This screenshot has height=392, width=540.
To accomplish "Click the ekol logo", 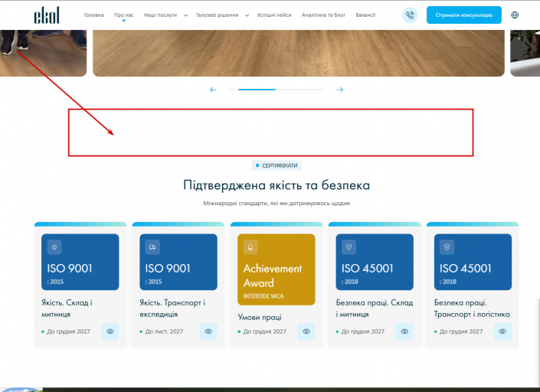I will pyautogui.click(x=47, y=15).
